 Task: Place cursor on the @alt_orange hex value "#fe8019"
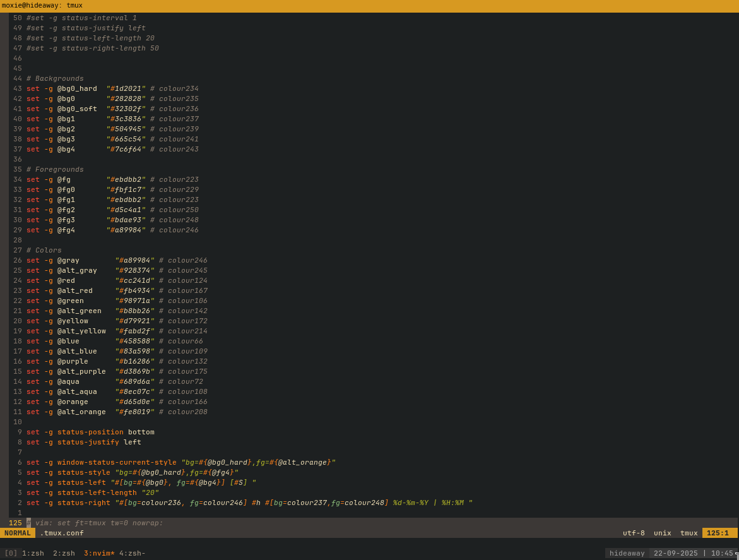(x=134, y=412)
